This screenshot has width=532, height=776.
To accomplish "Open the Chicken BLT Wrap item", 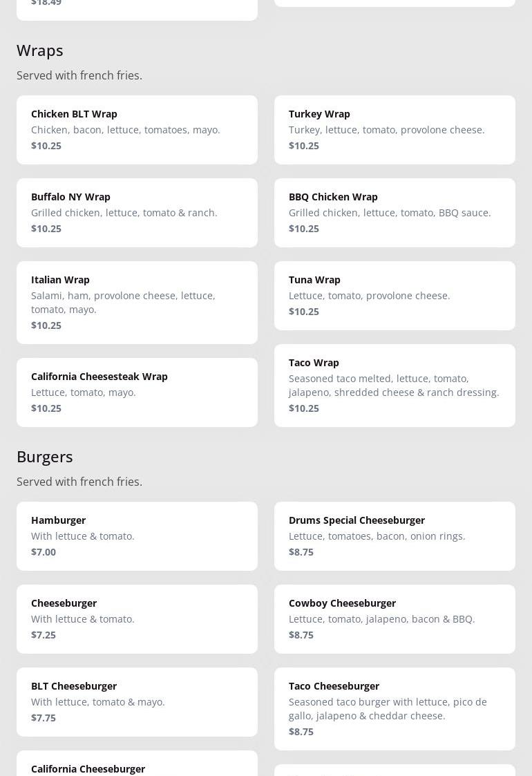I will click(x=137, y=130).
